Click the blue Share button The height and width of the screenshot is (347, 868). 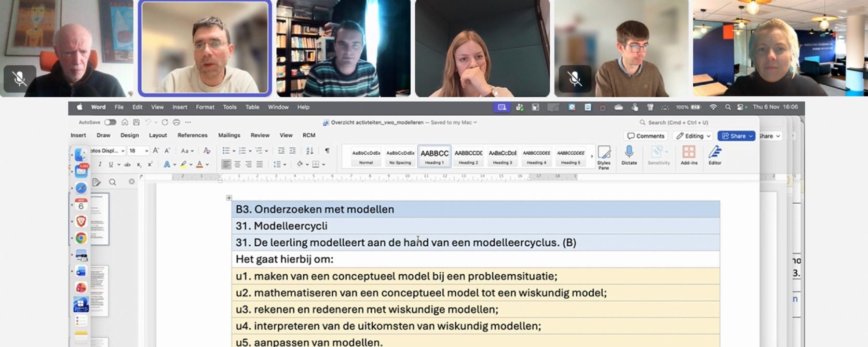[x=736, y=136]
